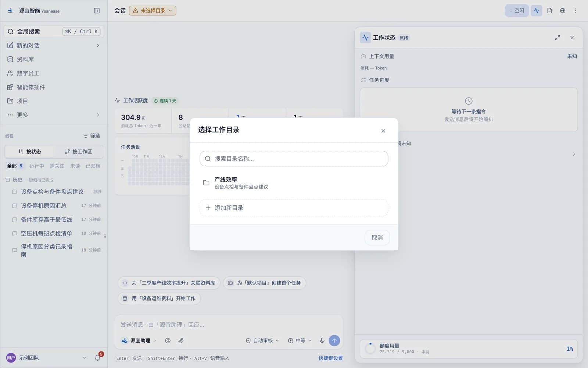Screen dimensions: 588x368
Task: Switch to 按工作区 view
Action: point(78,152)
